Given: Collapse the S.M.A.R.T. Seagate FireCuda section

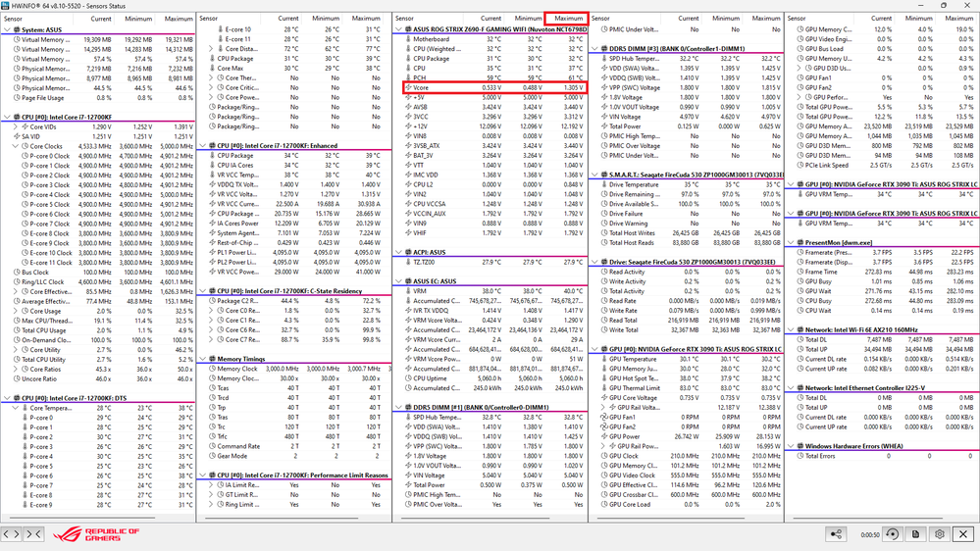Looking at the screenshot, I should coord(594,175).
